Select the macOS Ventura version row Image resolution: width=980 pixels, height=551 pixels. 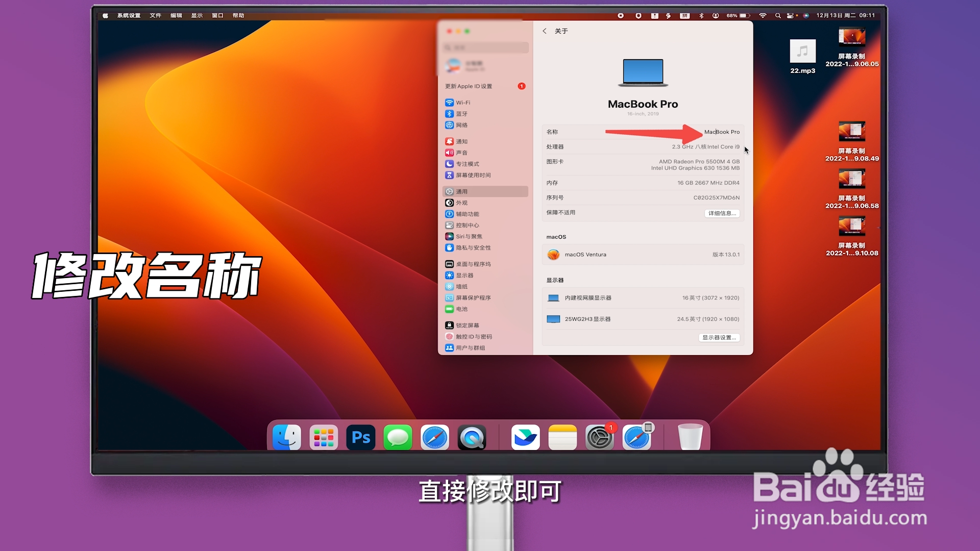point(643,255)
